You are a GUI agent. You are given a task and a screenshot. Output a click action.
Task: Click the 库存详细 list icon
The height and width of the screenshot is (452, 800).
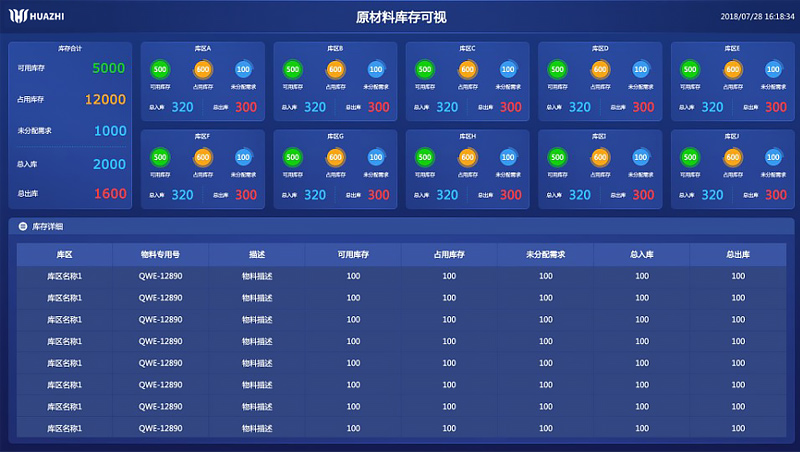[23, 227]
